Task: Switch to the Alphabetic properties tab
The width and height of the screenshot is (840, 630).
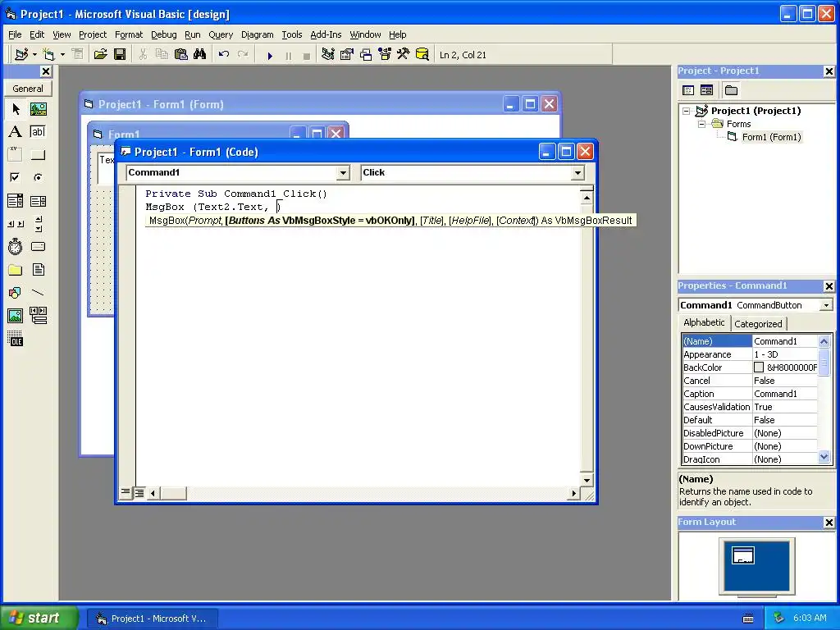Action: coord(704,322)
